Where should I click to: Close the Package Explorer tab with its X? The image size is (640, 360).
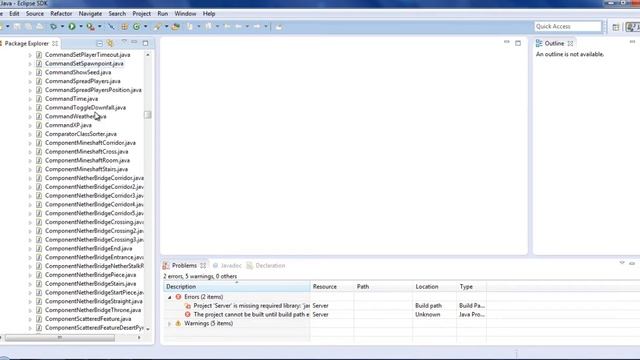55,43
